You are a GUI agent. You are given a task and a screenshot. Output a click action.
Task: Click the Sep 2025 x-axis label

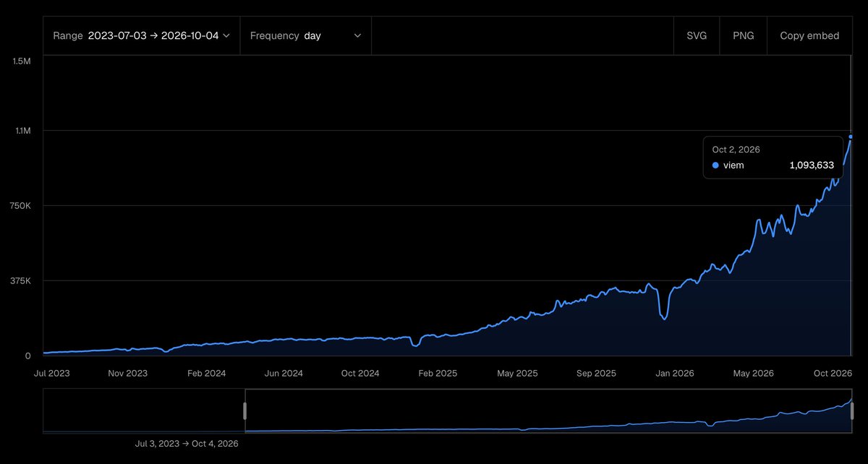(596, 374)
